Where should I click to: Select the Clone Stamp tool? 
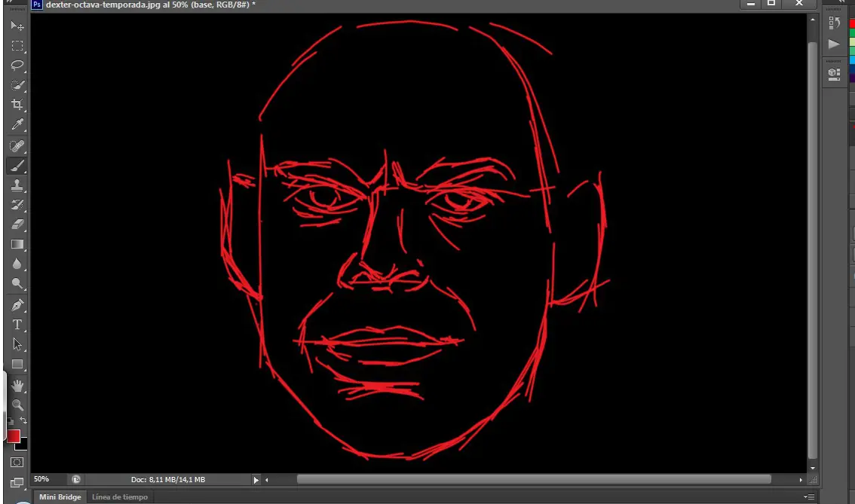pyautogui.click(x=17, y=185)
